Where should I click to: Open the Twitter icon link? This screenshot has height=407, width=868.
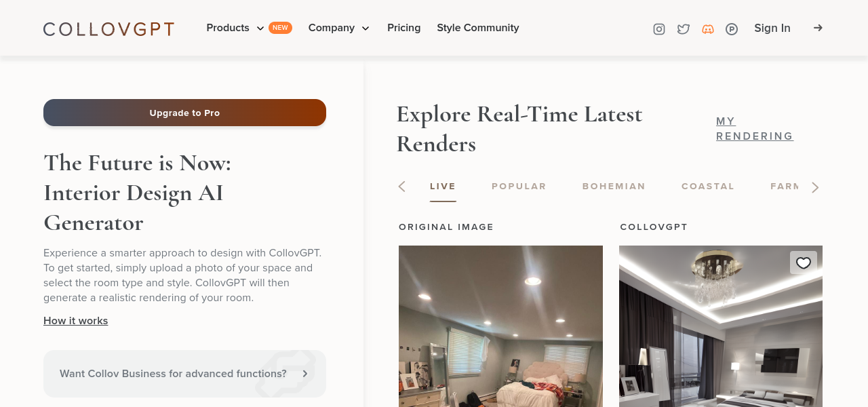[684, 29]
